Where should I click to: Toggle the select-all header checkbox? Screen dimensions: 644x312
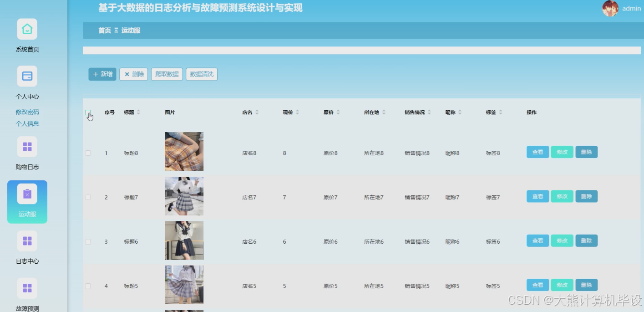(88, 113)
